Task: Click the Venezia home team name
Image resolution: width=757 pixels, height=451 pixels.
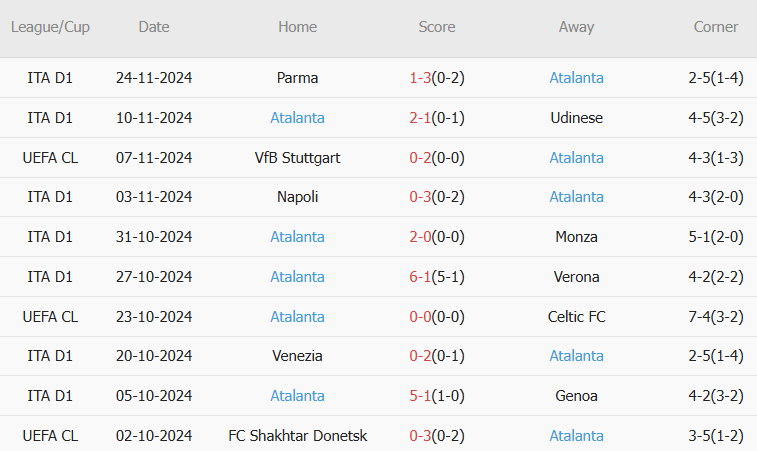Action: coord(297,356)
